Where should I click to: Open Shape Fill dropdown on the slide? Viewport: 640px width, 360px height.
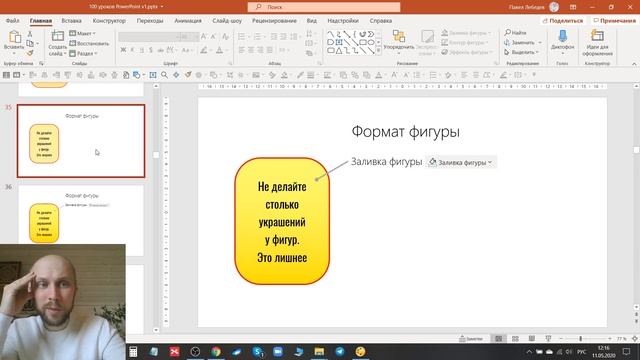point(461,162)
